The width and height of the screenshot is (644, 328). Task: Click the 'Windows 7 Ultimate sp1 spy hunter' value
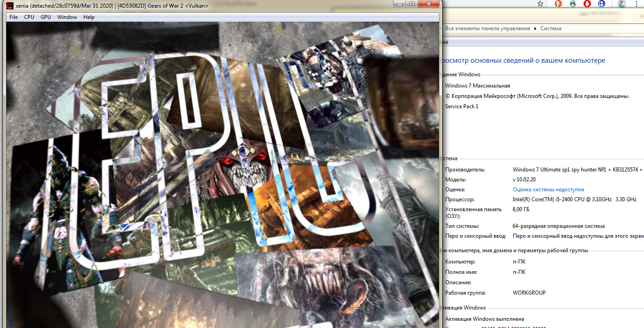pyautogui.click(x=578, y=170)
